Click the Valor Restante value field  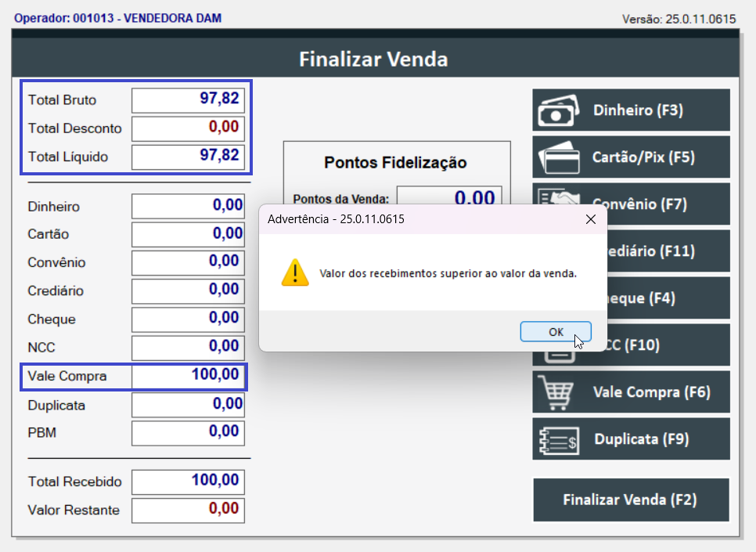coord(188,510)
